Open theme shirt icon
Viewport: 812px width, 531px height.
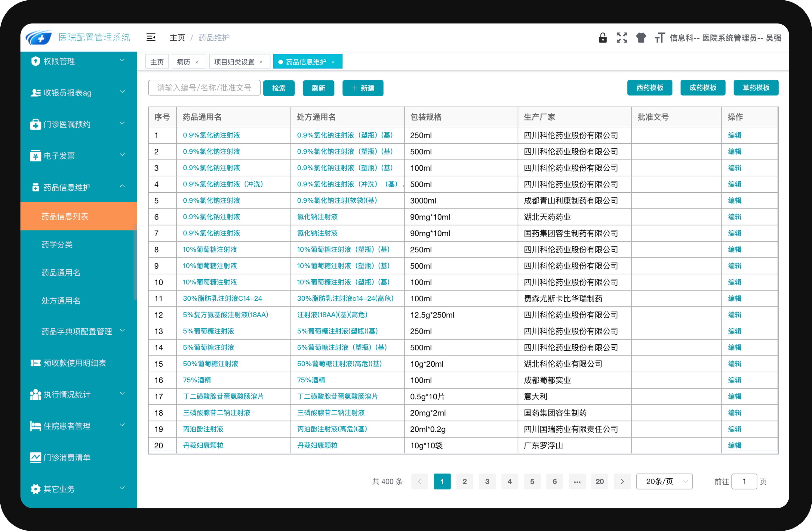pos(641,38)
